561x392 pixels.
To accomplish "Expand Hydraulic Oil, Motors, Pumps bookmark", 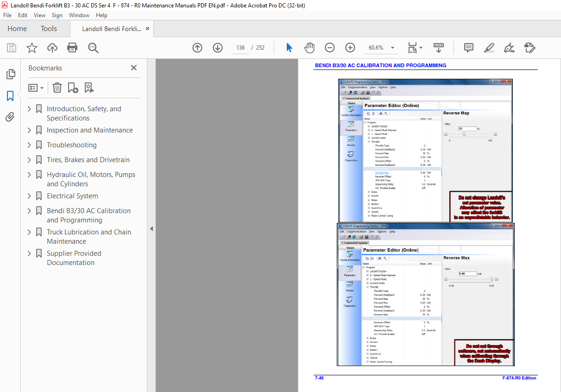I will coord(30,175).
